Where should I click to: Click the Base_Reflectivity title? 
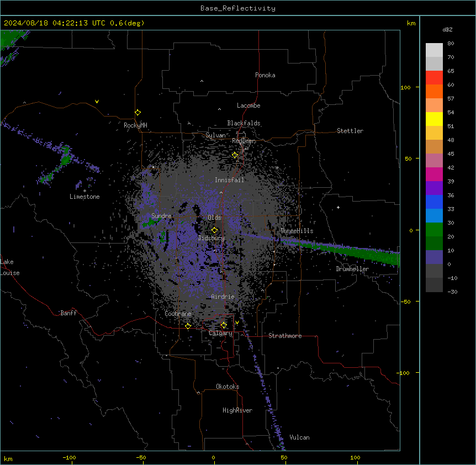tap(238, 8)
